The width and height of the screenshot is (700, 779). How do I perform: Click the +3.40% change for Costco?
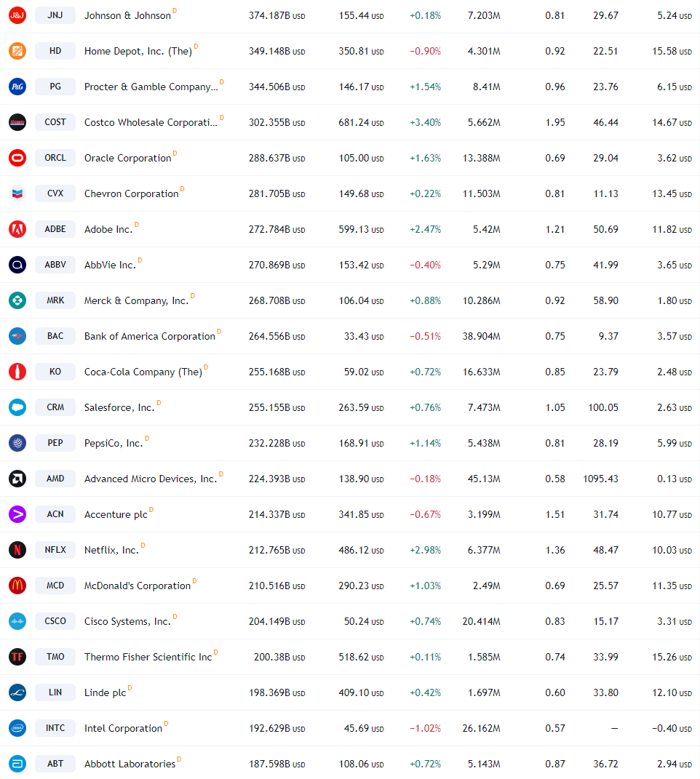click(425, 122)
